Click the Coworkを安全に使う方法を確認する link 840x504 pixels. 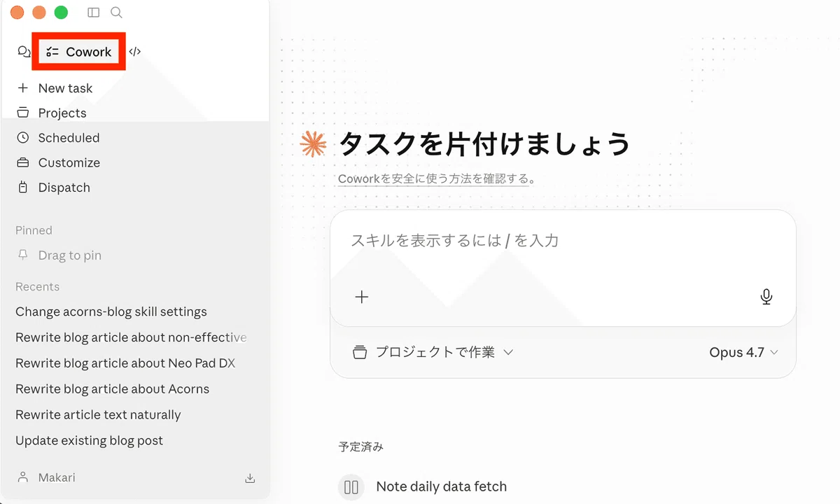click(433, 179)
